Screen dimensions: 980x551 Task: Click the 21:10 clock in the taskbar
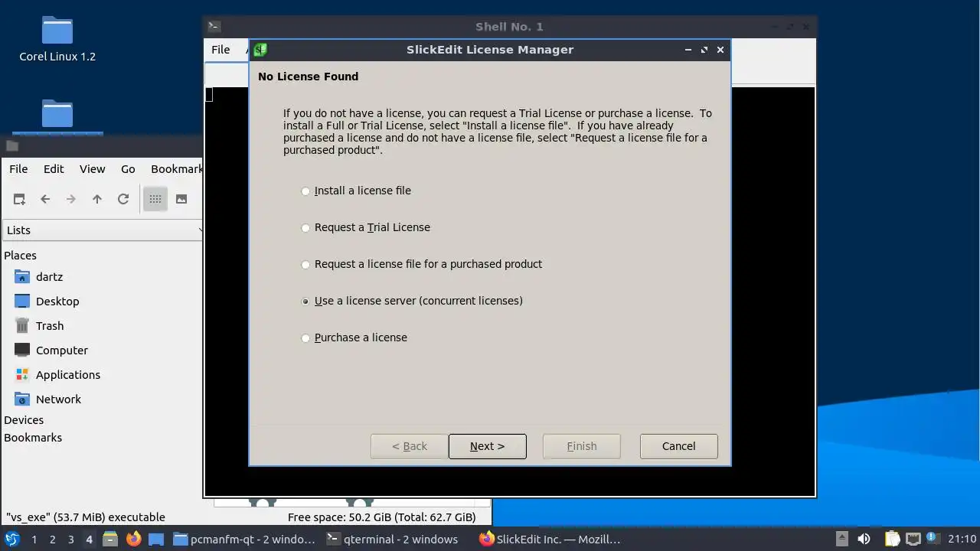click(x=962, y=539)
